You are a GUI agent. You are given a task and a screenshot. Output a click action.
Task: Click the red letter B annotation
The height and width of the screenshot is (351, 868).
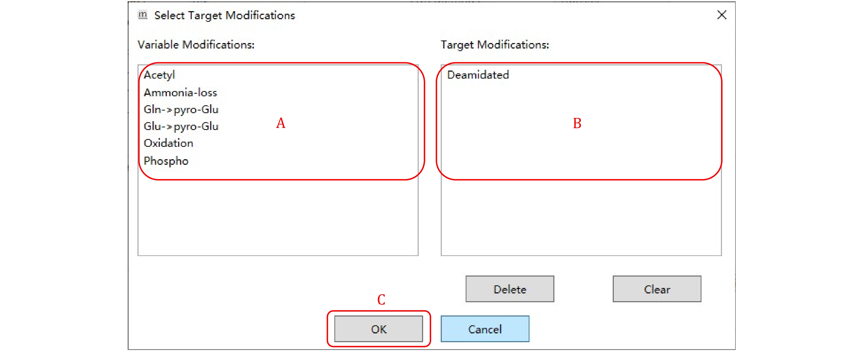(577, 123)
